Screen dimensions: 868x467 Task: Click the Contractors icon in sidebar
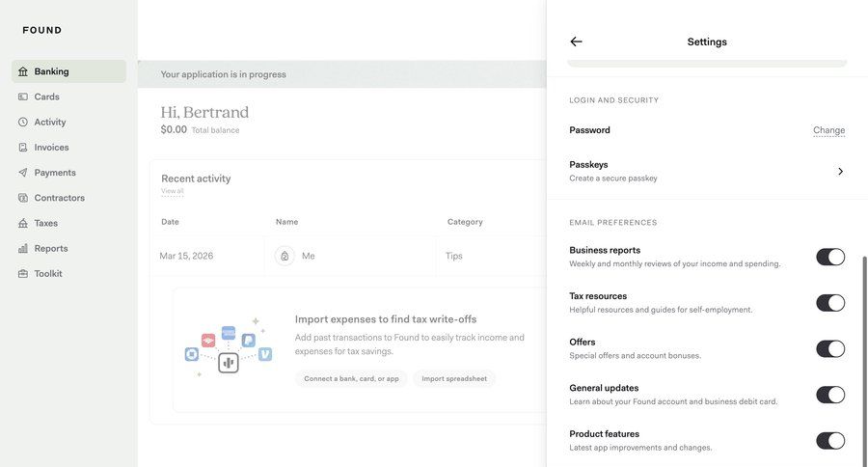tap(23, 198)
